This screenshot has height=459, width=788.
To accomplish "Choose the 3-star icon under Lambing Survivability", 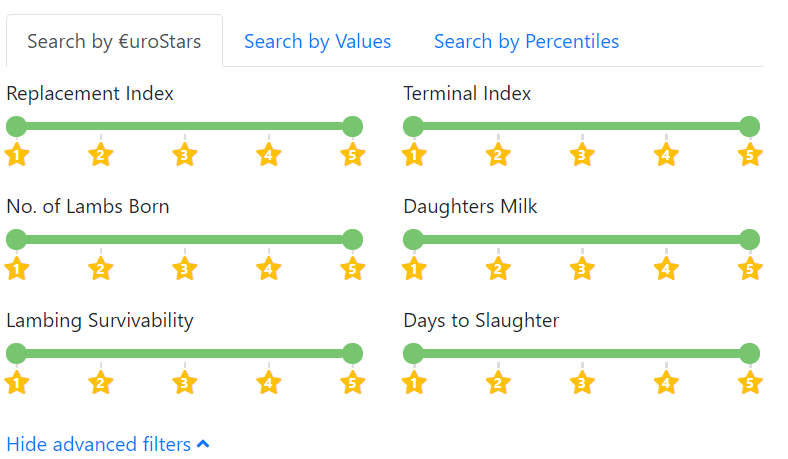I will [183, 383].
